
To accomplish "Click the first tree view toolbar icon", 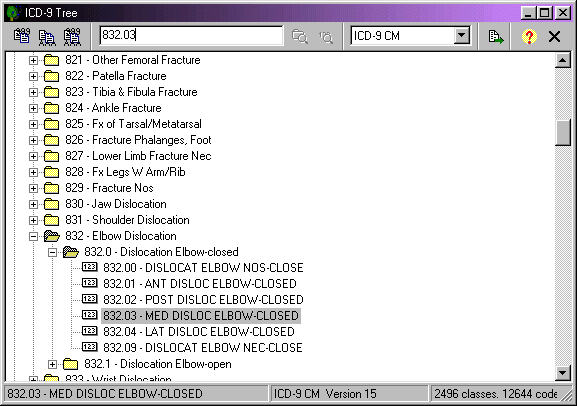I will 22,36.
